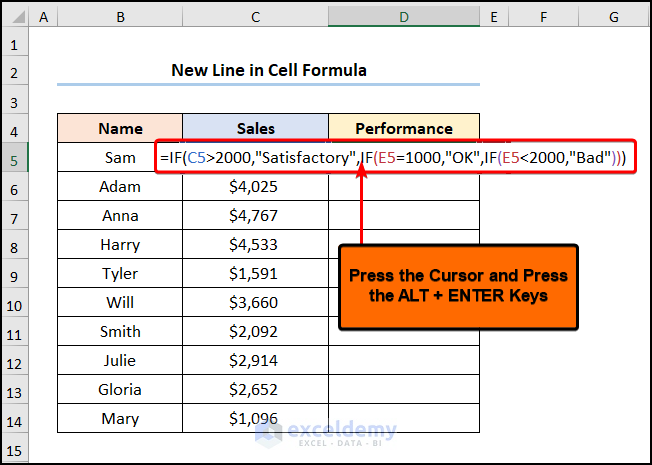This screenshot has height=465, width=652.
Task: Click the Name header cell
Action: [x=120, y=129]
